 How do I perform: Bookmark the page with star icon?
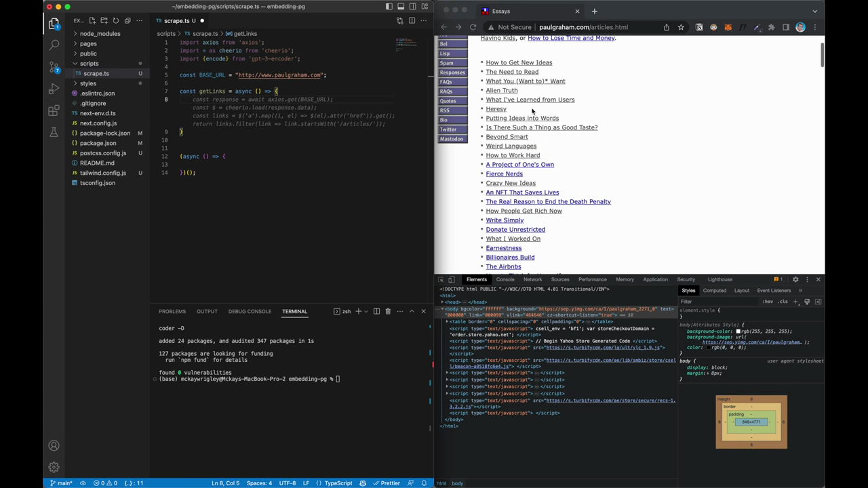click(x=681, y=27)
